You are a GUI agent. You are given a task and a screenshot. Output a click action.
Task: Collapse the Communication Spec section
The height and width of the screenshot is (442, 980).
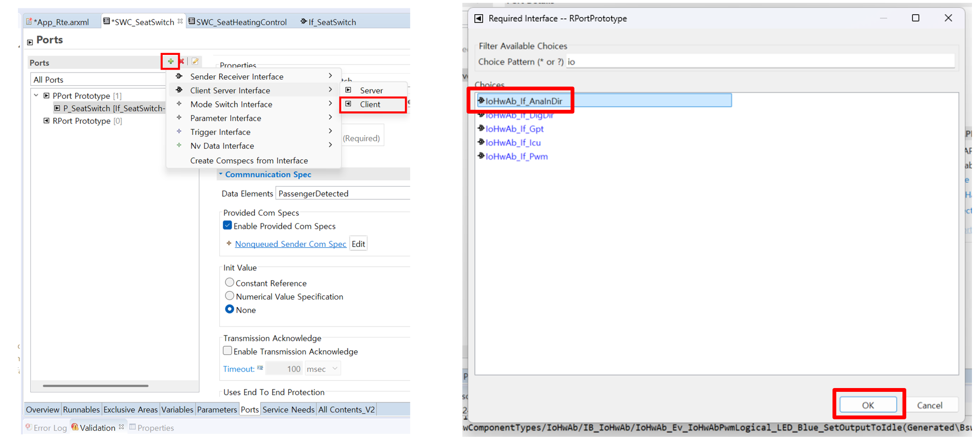click(220, 174)
